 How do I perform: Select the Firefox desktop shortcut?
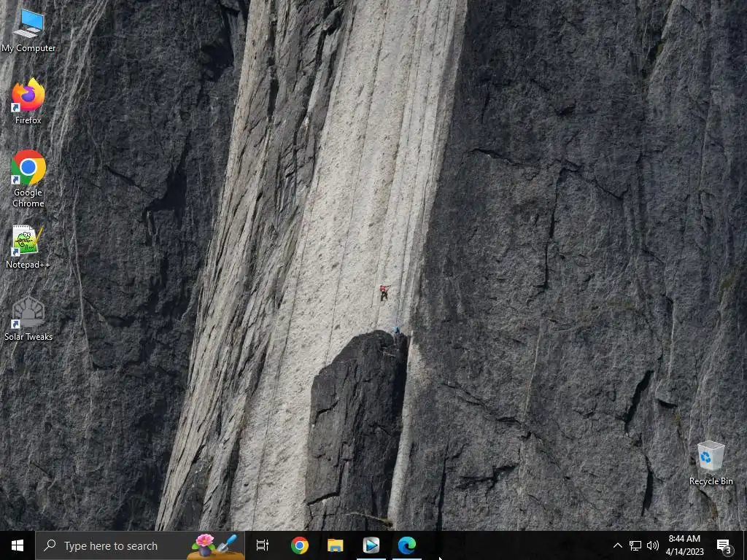click(x=28, y=101)
